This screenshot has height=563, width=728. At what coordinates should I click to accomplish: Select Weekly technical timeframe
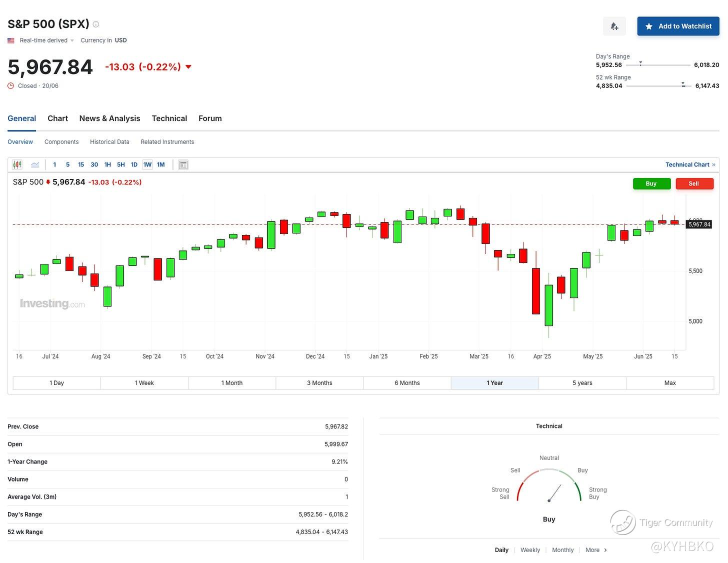(530, 550)
